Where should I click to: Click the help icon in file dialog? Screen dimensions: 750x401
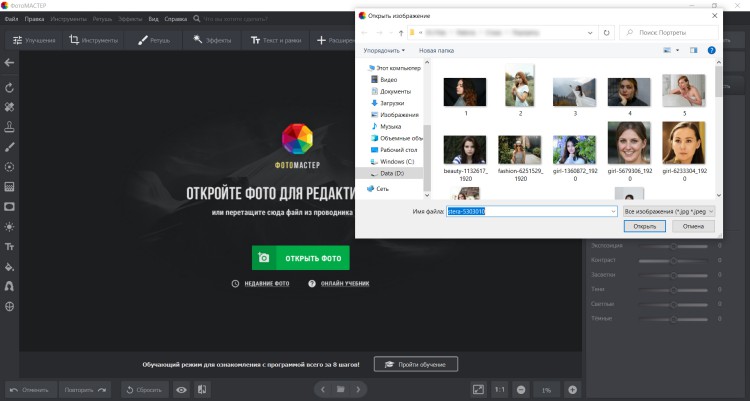coord(711,49)
